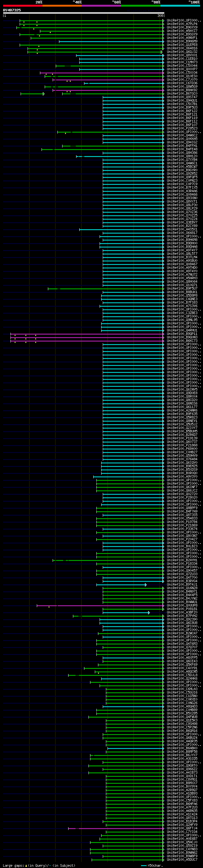This screenshot has width=203, height=868.
Task: Open UniRef100_A9NVF1 hit
Action: point(182,38)
